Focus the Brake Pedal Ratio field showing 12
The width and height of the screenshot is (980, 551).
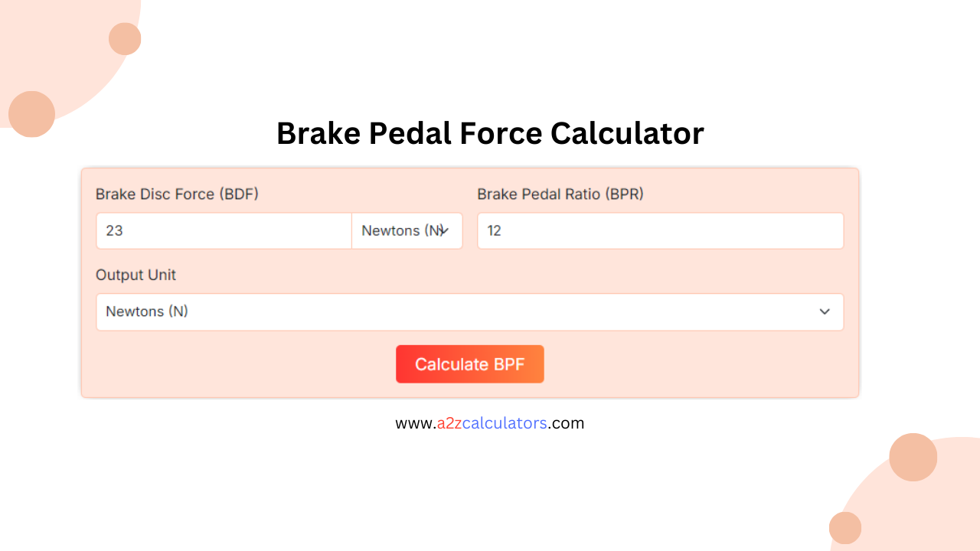[x=660, y=230]
